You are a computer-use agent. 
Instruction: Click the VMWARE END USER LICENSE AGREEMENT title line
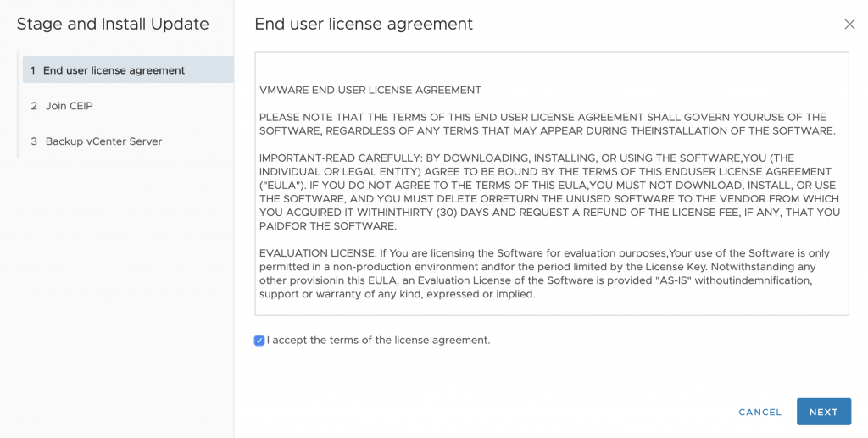click(x=370, y=90)
